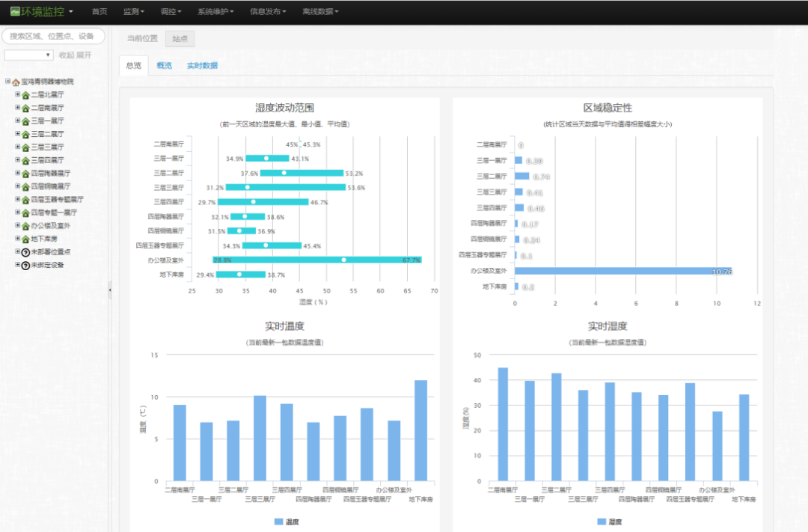Click the green house icon for 二层北展厅

[x=25, y=95]
